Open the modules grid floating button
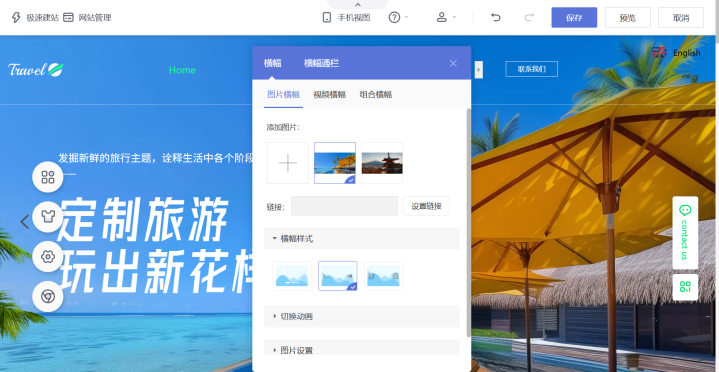The image size is (719, 372). 48,177
